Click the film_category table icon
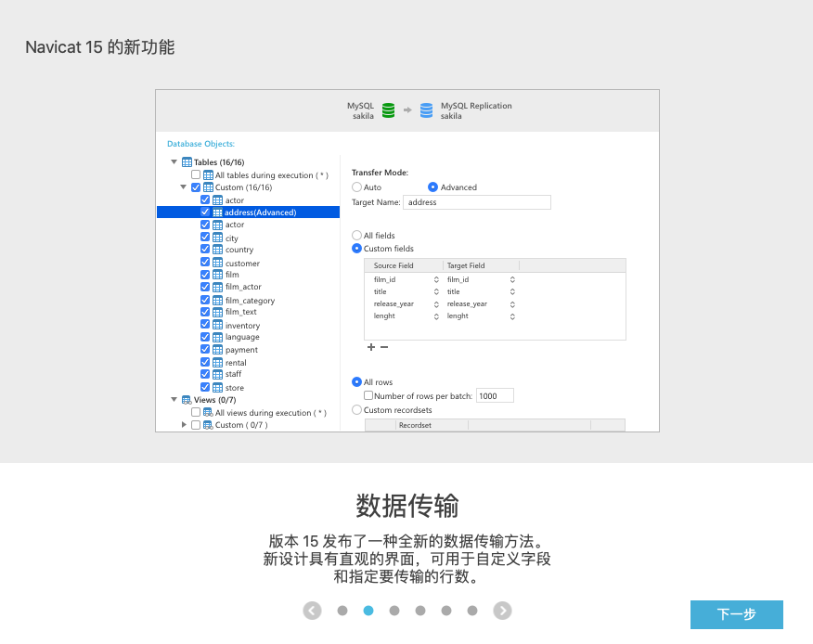 (x=217, y=301)
